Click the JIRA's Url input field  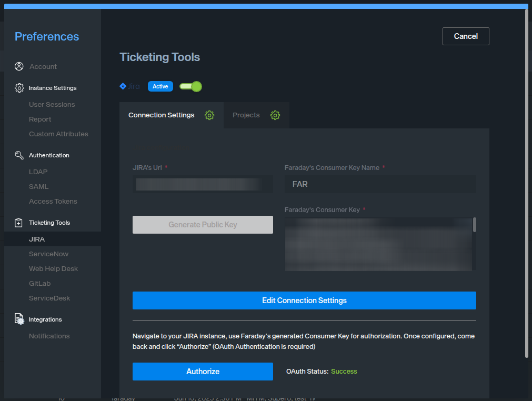point(203,184)
